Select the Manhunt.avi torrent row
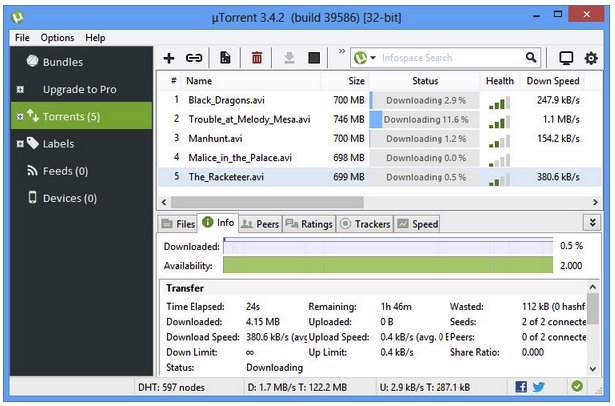The height and width of the screenshot is (406, 615). pyautogui.click(x=380, y=138)
